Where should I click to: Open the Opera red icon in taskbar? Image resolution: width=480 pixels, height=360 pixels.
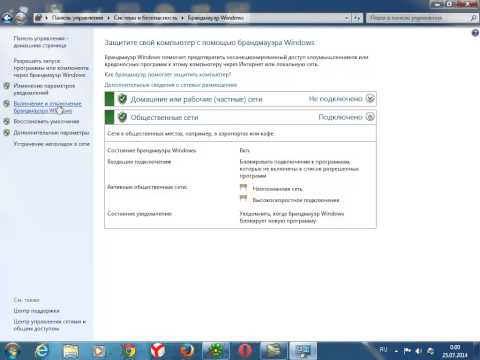[x=245, y=351]
